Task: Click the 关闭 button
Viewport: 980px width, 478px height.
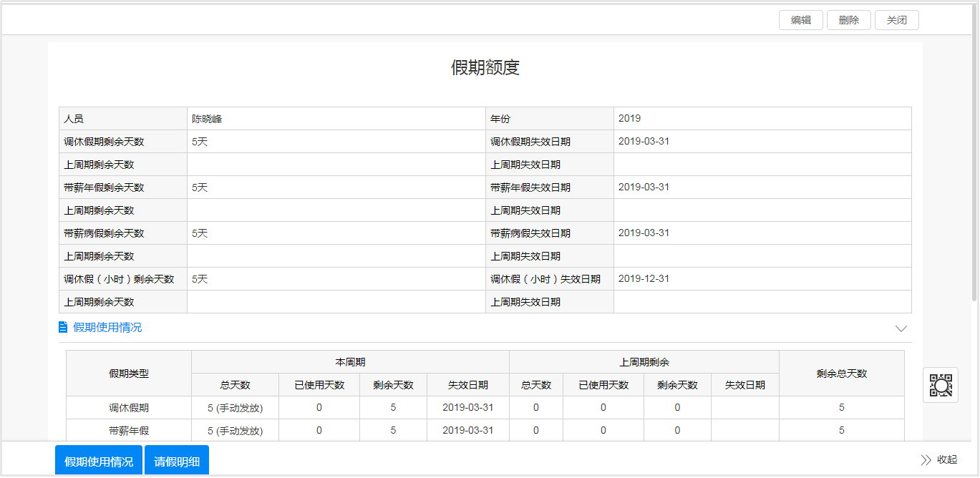Action: pos(897,20)
